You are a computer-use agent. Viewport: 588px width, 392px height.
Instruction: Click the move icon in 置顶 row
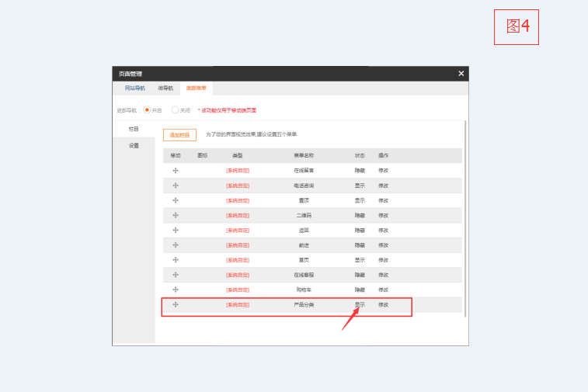[176, 199]
